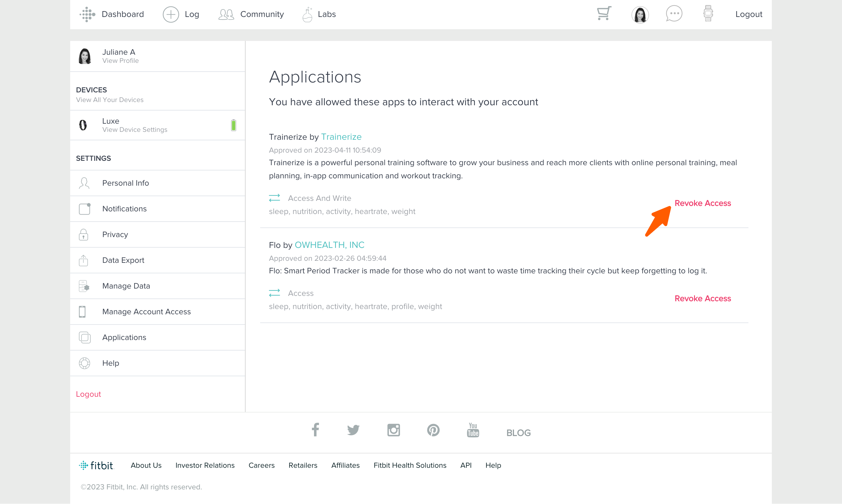Open Fitbit Facebook page icon
This screenshot has height=504, width=842.
tap(315, 430)
